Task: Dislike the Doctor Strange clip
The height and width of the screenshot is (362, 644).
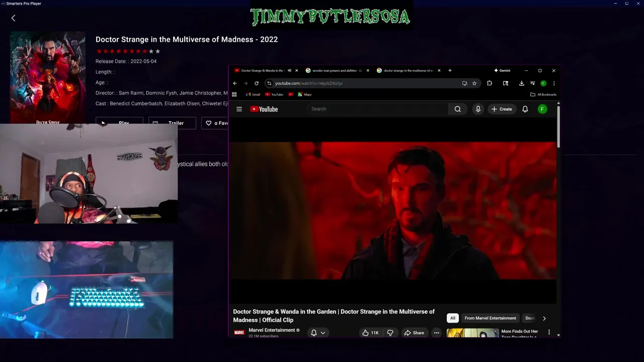Action: pos(390,333)
